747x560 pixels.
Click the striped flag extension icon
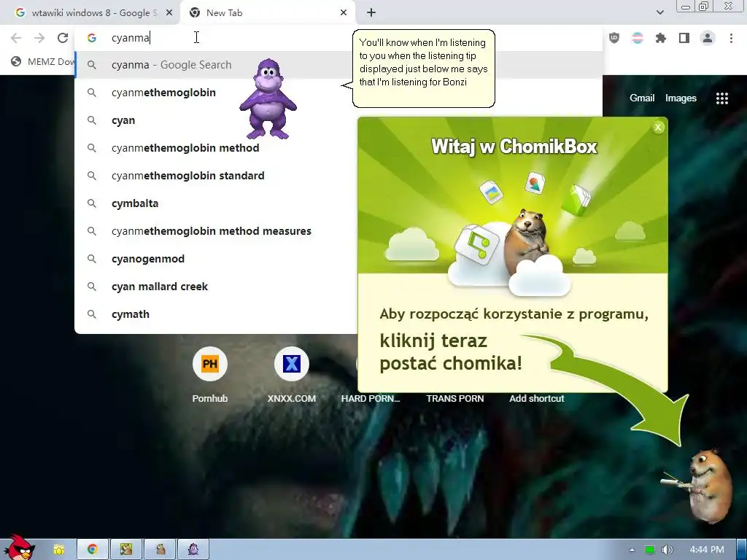(638, 38)
